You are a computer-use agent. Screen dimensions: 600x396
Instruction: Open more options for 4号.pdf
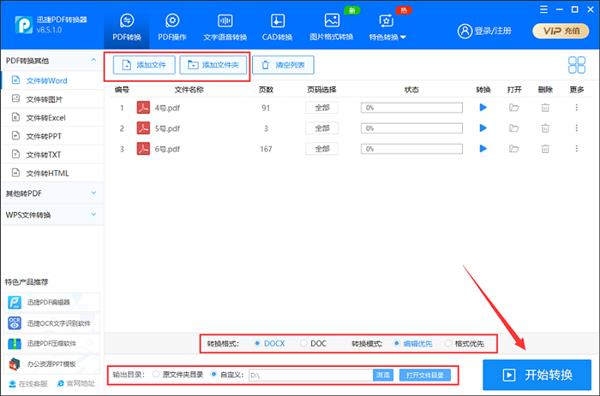point(577,108)
